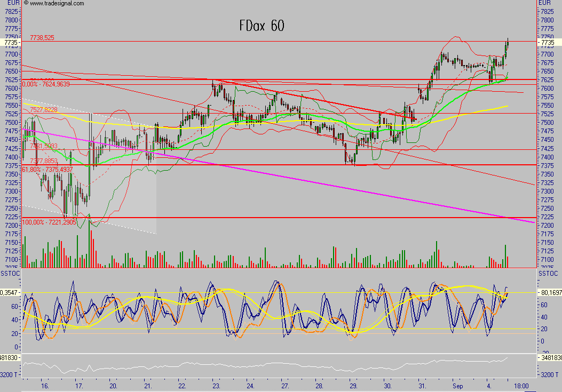
Task: Click the highlighted 7735 price tag on left axis
Action: [11, 42]
